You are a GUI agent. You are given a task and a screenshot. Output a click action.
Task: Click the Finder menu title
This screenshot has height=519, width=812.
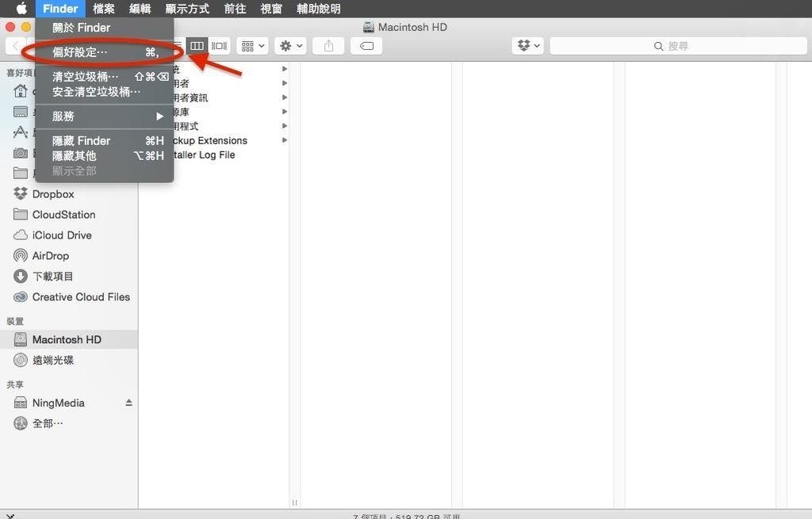coord(60,8)
